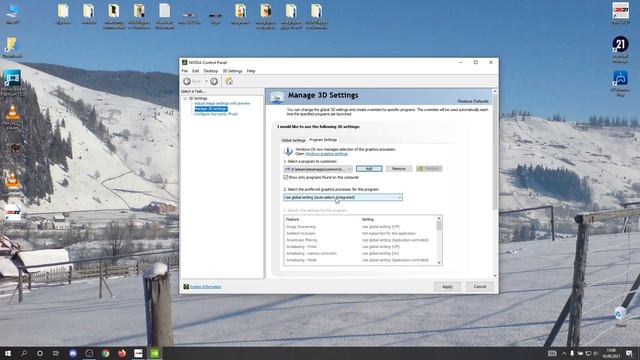The image size is (640, 360).
Task: Select the Antialiasing - Mode row
Action: point(361,260)
